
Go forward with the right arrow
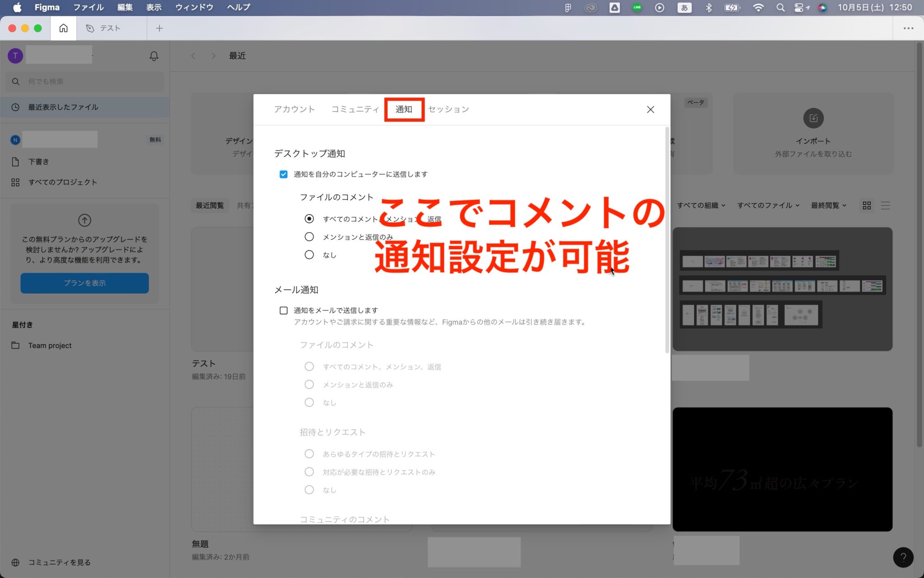click(x=213, y=56)
